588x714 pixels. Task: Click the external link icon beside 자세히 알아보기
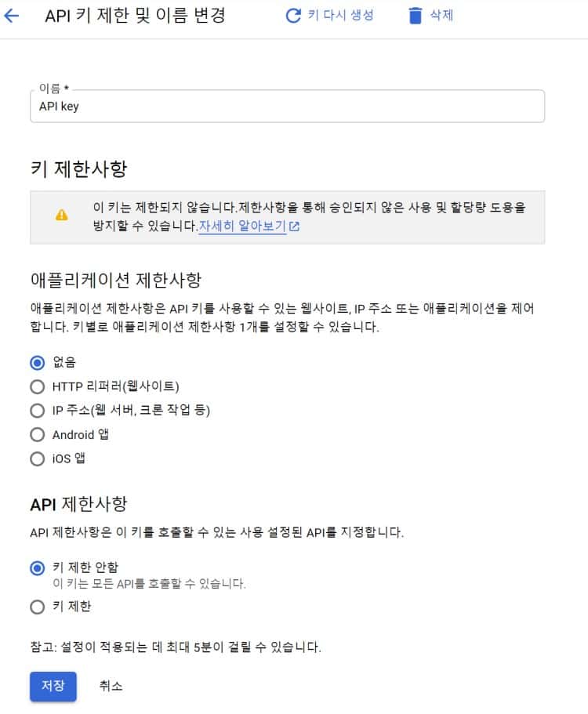(x=294, y=227)
